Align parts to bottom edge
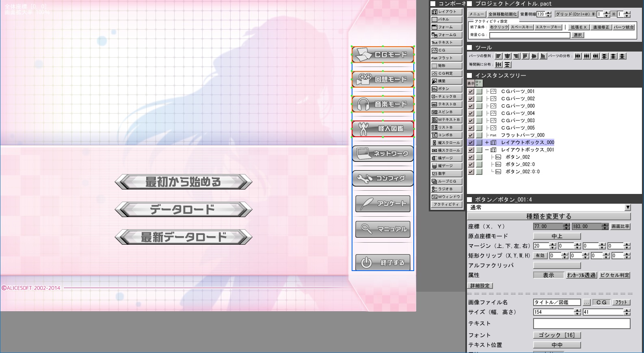 tap(543, 56)
